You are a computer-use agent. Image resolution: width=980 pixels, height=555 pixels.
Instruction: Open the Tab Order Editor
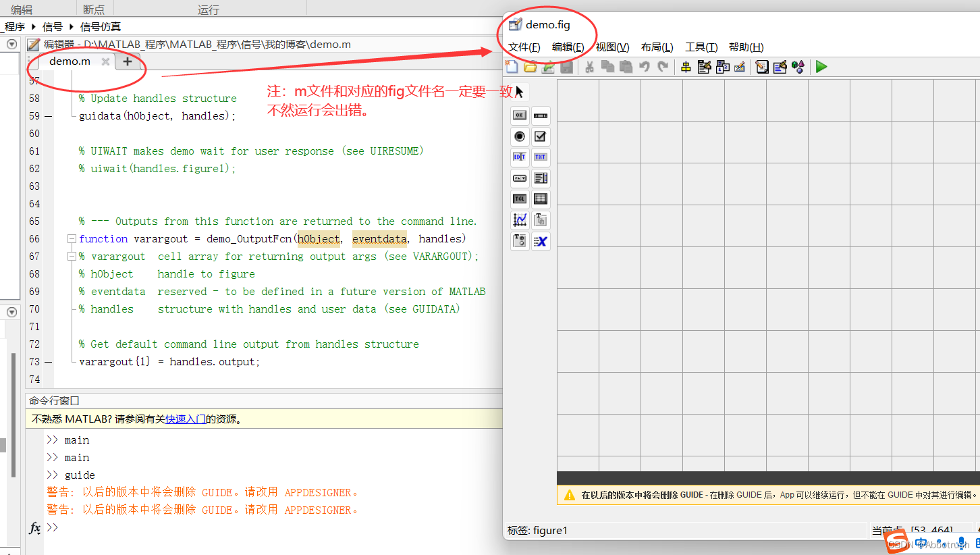coord(723,66)
